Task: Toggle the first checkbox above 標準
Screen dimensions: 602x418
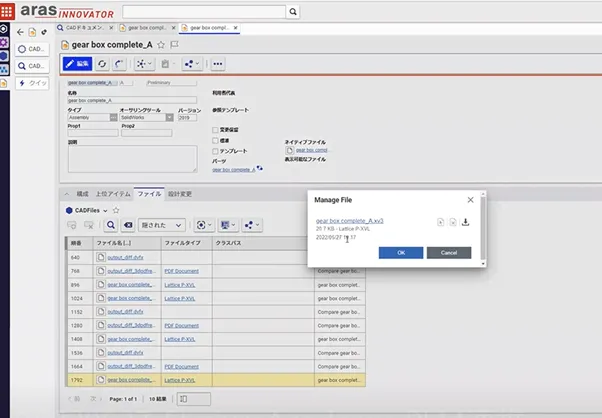Action: (215, 130)
